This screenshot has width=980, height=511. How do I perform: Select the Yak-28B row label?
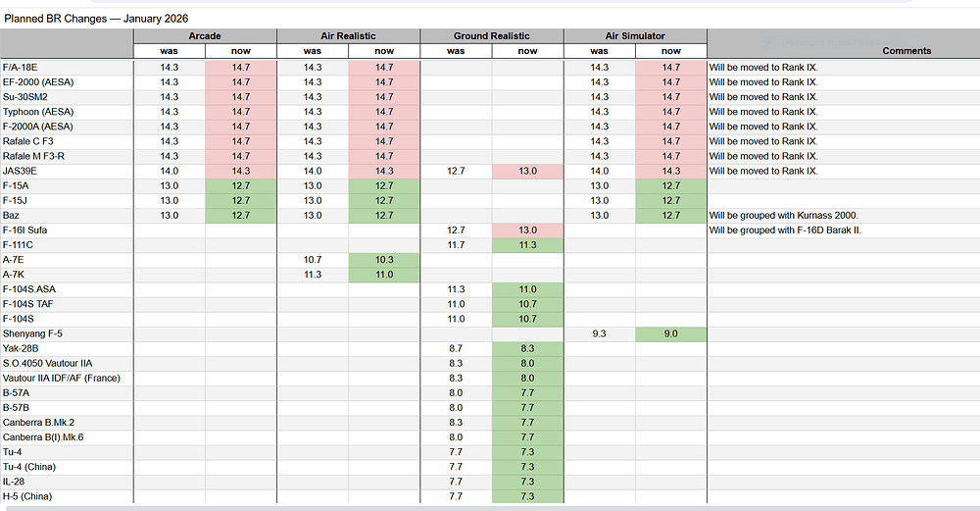click(23, 348)
